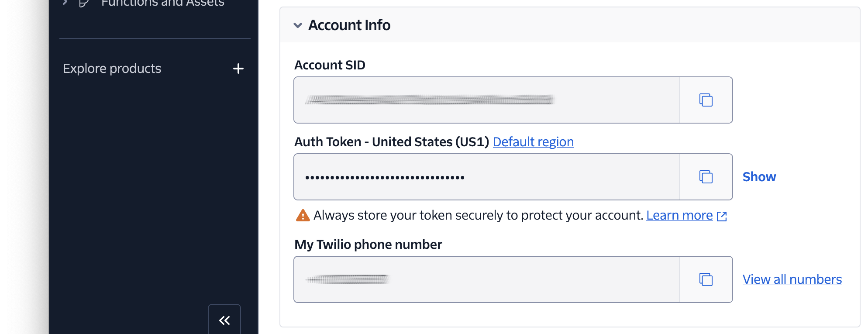The width and height of the screenshot is (868, 334).
Task: Click the plus icon beside Explore products
Action: tap(238, 69)
